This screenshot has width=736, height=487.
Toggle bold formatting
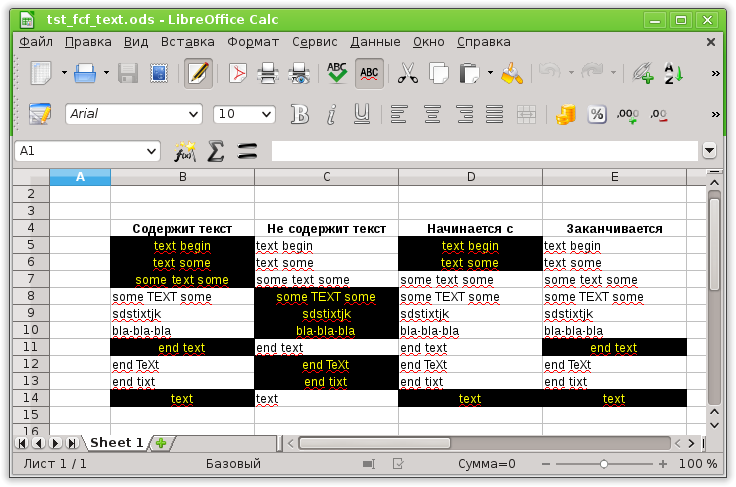299,114
